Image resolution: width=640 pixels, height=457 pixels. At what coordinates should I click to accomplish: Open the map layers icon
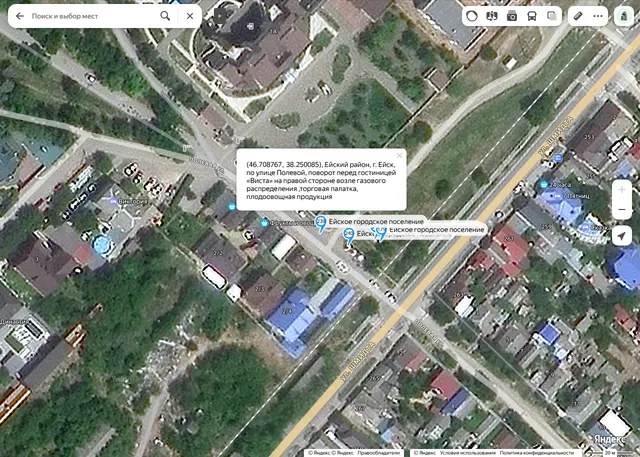point(551,16)
